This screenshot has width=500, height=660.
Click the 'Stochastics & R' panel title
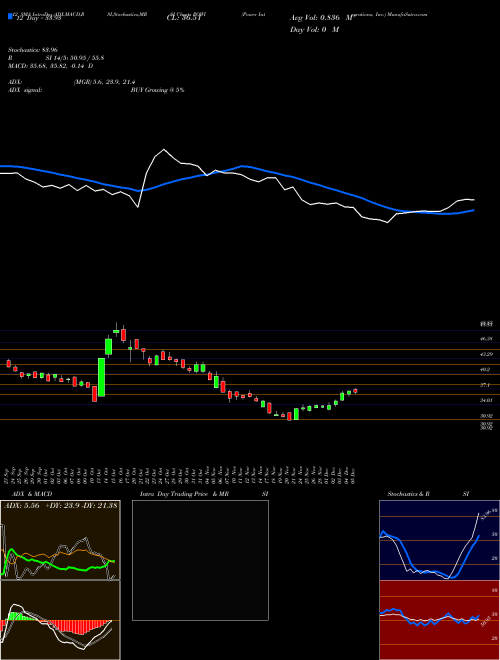pos(408,494)
